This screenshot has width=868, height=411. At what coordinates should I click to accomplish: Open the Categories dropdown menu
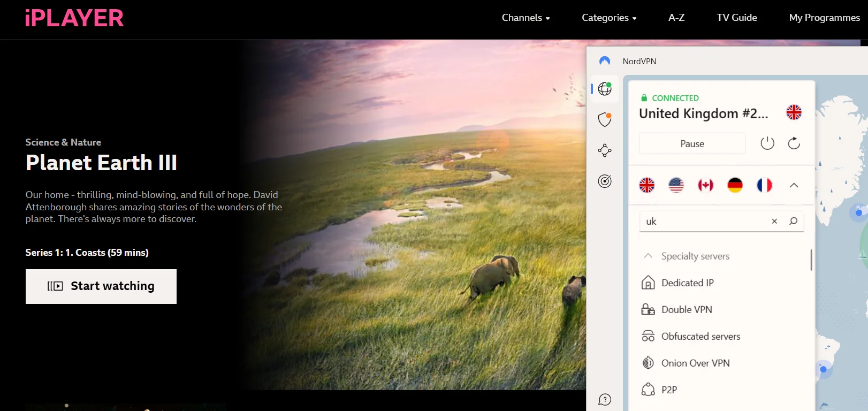pyautogui.click(x=609, y=18)
